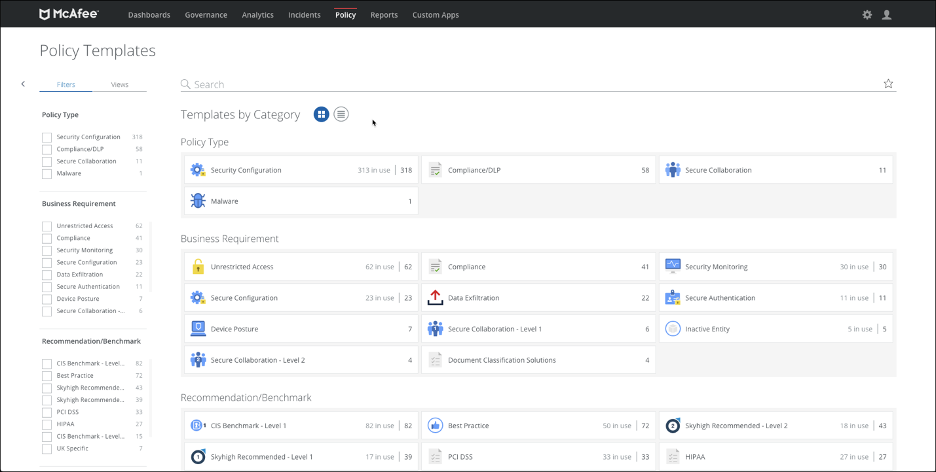This screenshot has height=472, width=936.
Task: Click Secure Authentication badge icon
Action: [x=673, y=298]
